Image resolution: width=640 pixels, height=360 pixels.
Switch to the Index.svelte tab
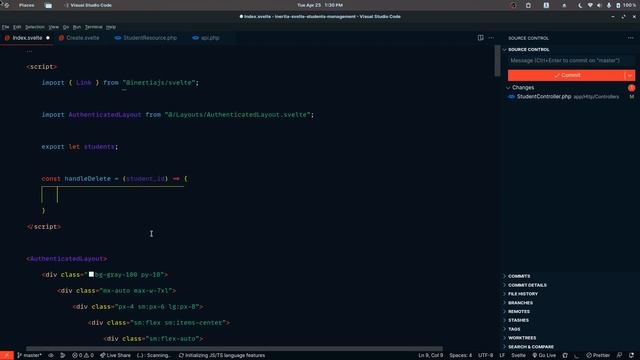coord(27,38)
